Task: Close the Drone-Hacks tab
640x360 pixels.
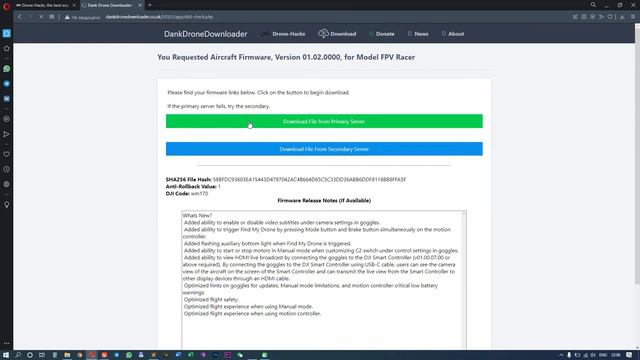Action: coord(74,5)
